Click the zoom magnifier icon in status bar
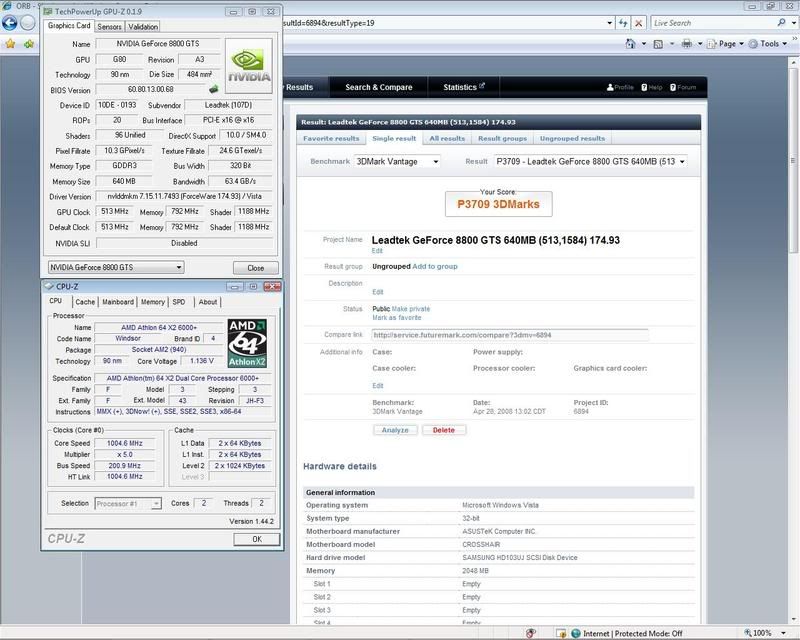Viewport: 800px width, 640px height. 747,633
